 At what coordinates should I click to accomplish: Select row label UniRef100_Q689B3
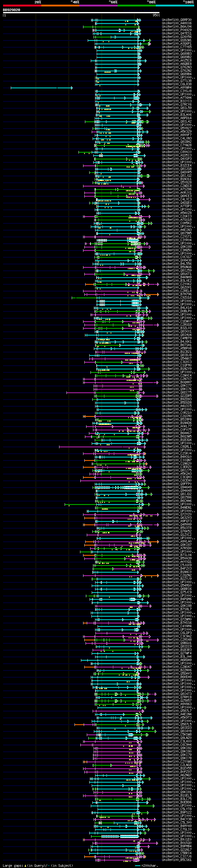tap(177, 54)
